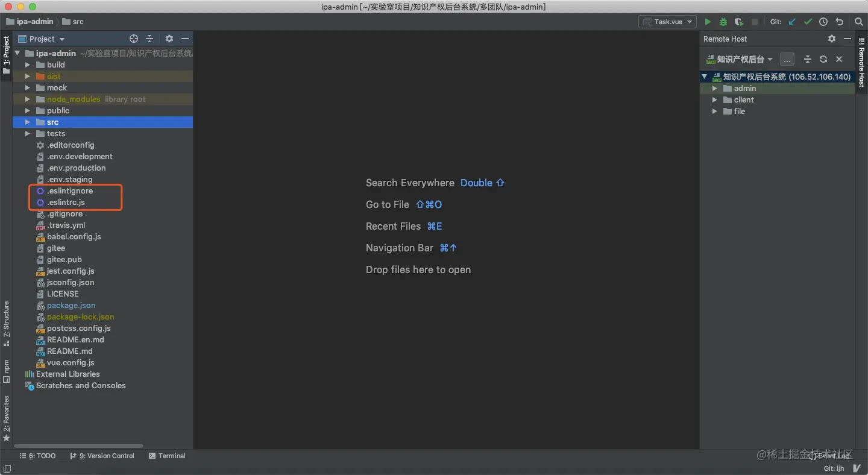Open the Z: Structure side tab
Viewport: 868px width, 475px height.
pos(6,323)
